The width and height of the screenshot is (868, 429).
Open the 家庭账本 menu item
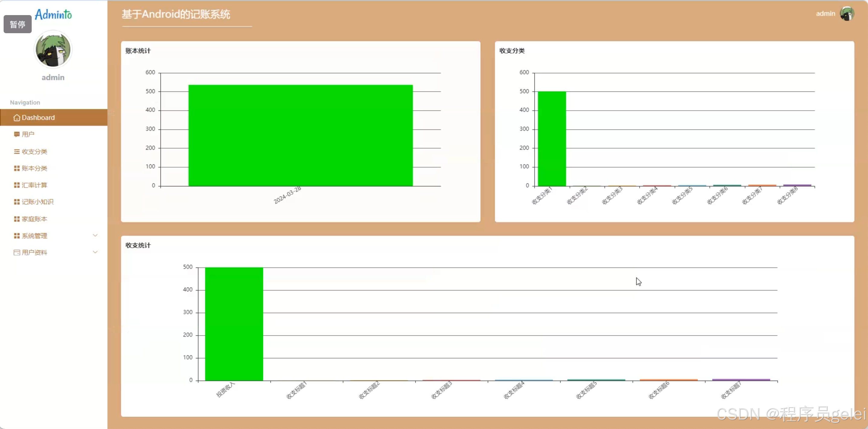point(34,219)
